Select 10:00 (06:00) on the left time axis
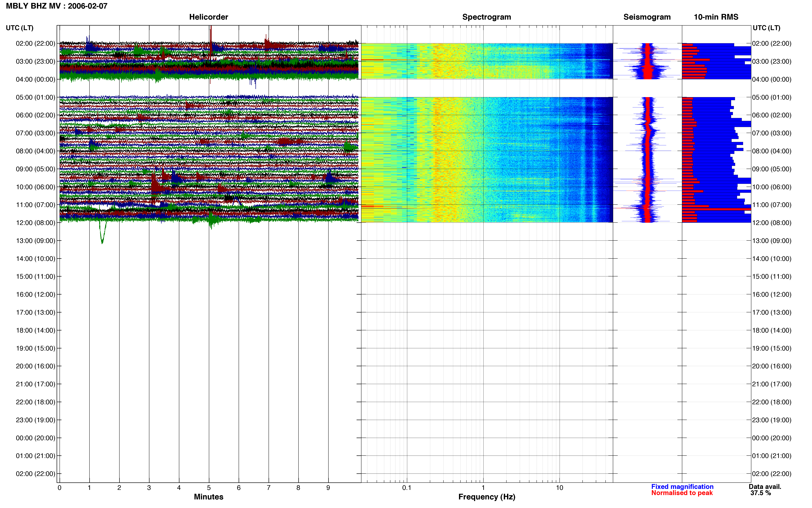812x508 pixels. click(x=36, y=187)
